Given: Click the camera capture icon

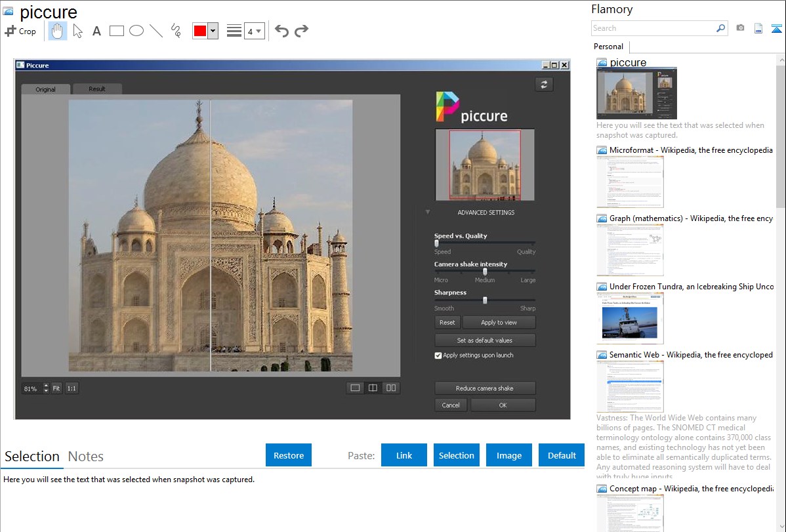Looking at the screenshot, I should click(740, 28).
